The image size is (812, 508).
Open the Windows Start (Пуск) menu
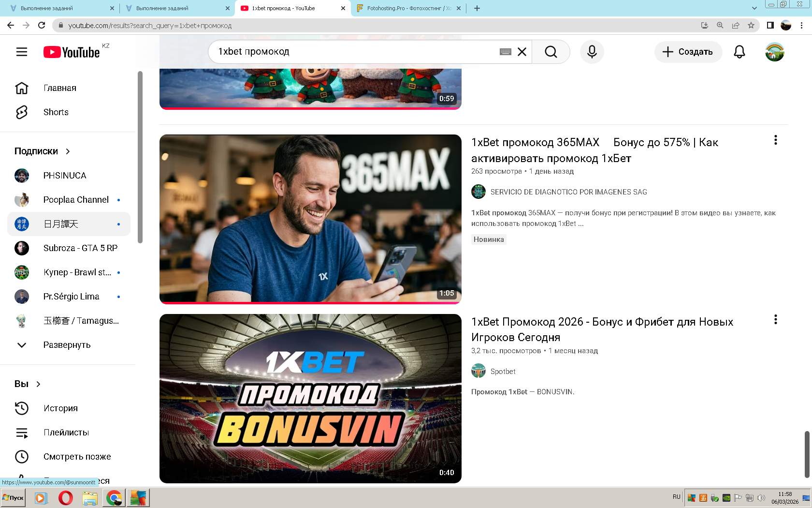(x=13, y=498)
